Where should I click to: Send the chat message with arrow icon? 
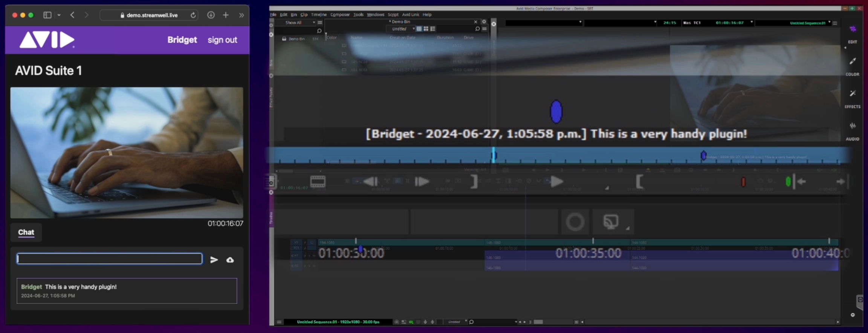(x=214, y=260)
